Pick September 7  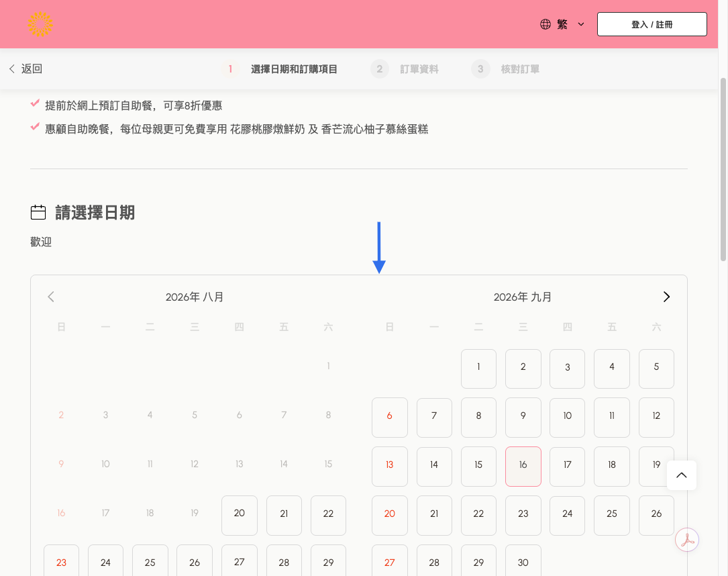click(434, 418)
